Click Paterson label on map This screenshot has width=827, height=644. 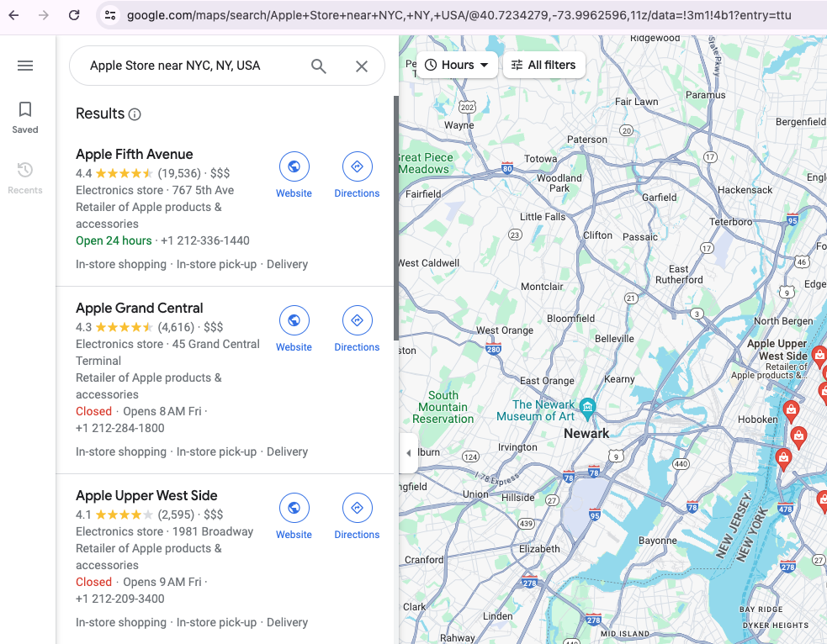[587, 140]
